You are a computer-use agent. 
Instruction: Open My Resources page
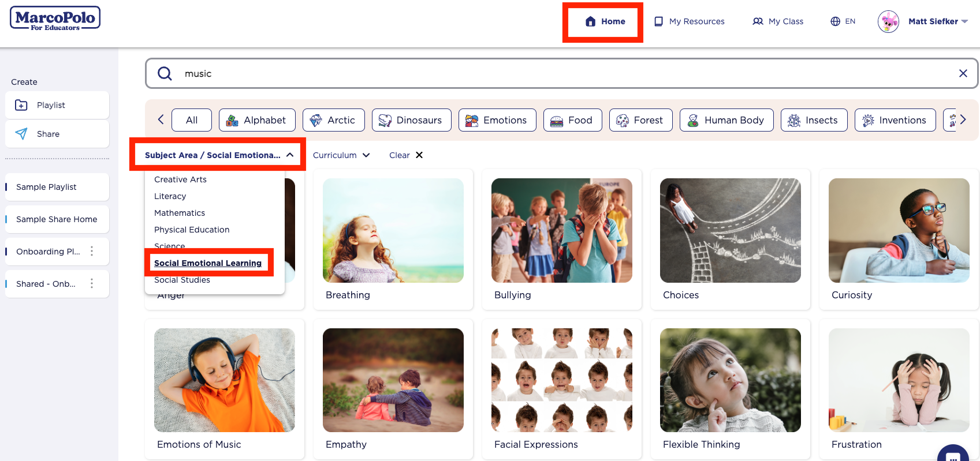coord(689,21)
